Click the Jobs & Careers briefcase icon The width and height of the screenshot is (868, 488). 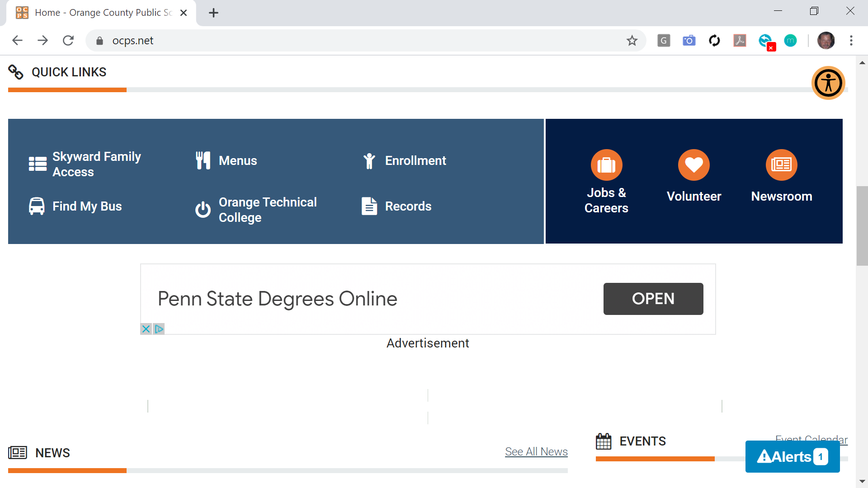606,165
